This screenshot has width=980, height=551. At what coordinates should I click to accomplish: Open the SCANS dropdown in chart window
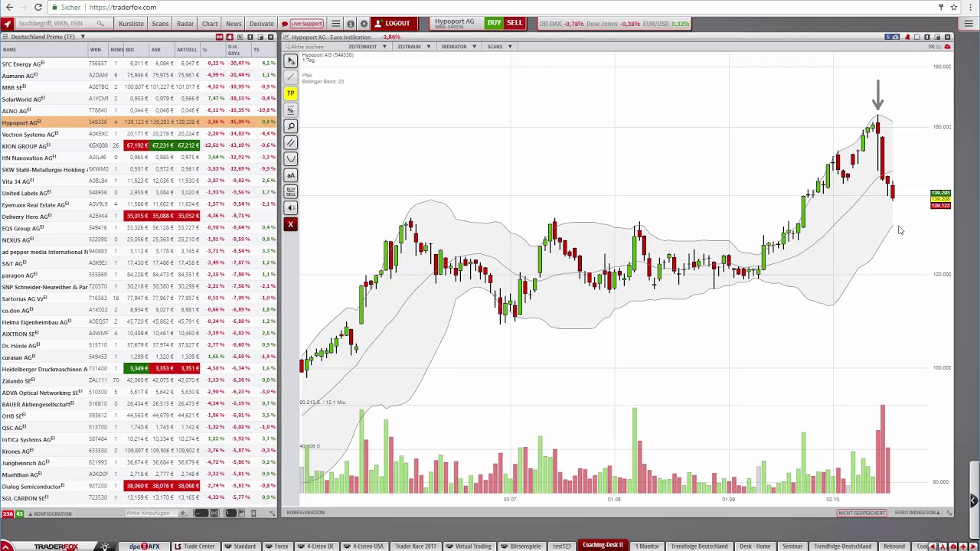(x=499, y=47)
